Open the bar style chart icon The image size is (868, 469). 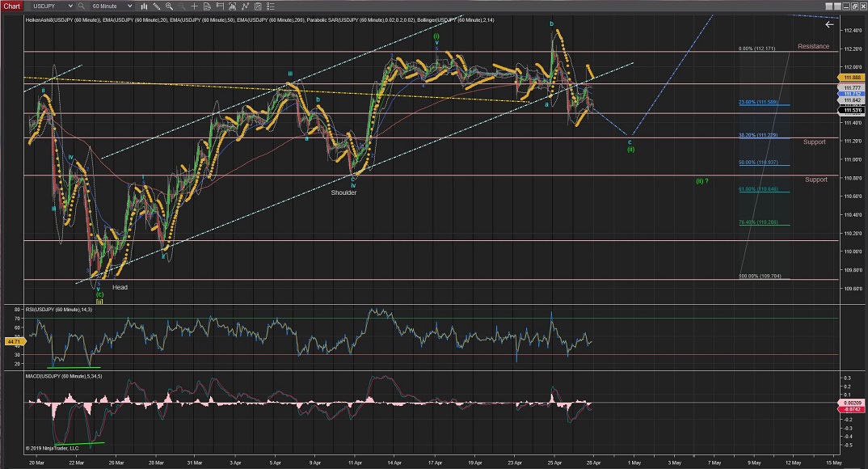(144, 6)
